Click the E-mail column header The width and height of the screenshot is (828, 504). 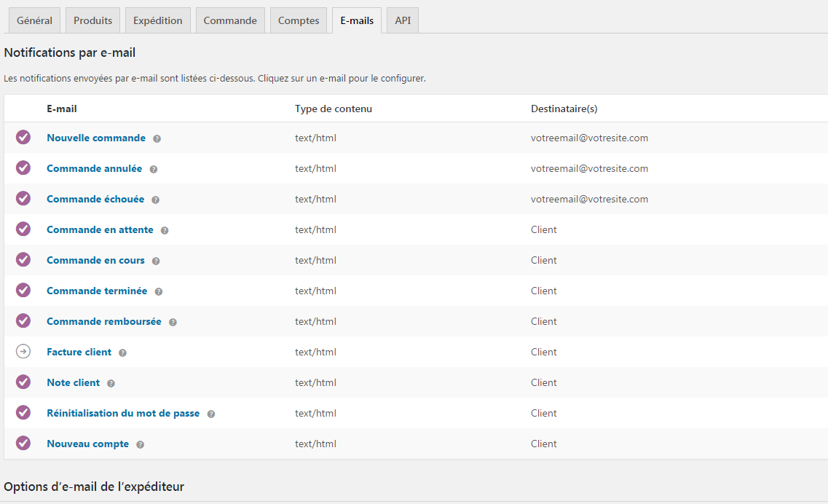tap(63, 109)
